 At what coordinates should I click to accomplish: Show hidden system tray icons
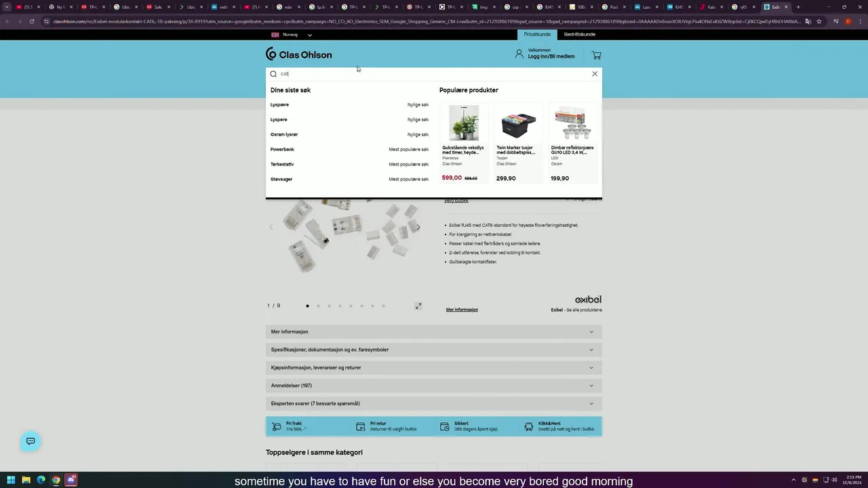click(793, 480)
